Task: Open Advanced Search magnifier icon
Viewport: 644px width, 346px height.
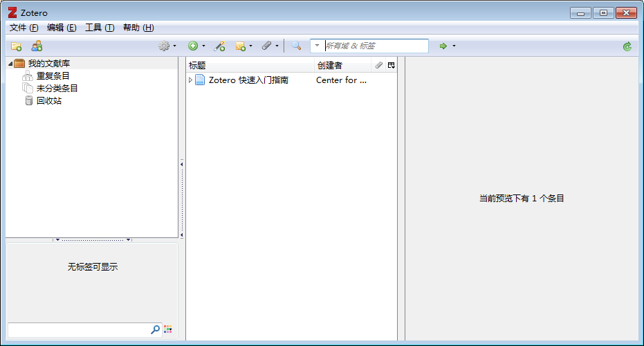Action: coord(296,46)
